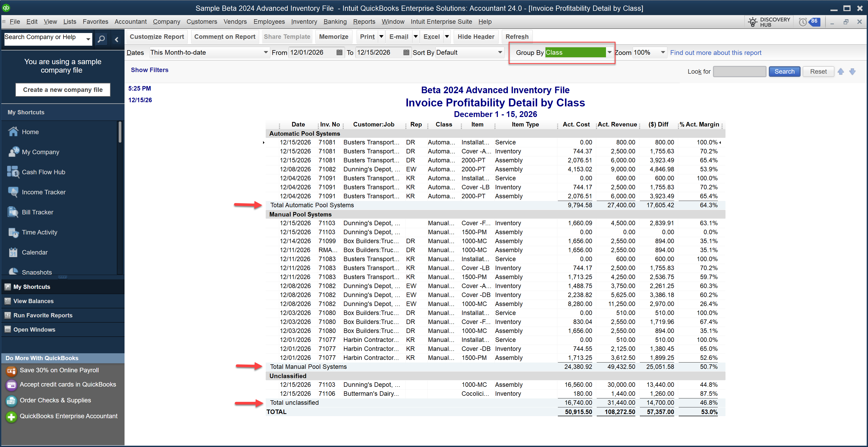Click the reminders clock icon
The height and width of the screenshot is (447, 868).
(x=803, y=22)
